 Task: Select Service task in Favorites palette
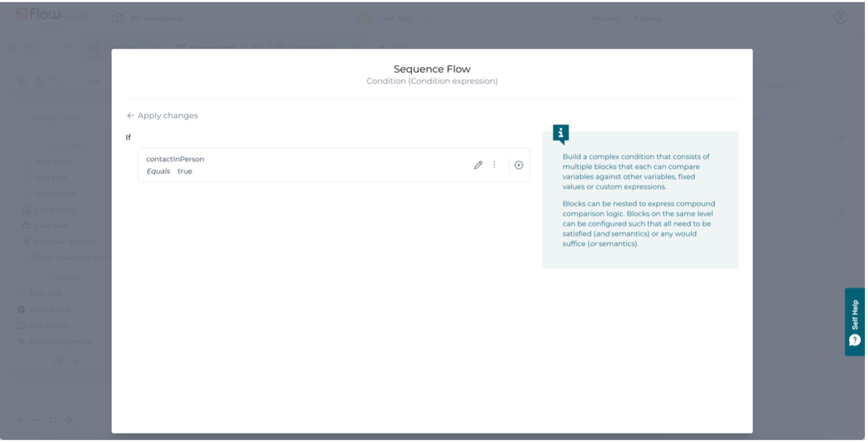(50, 310)
